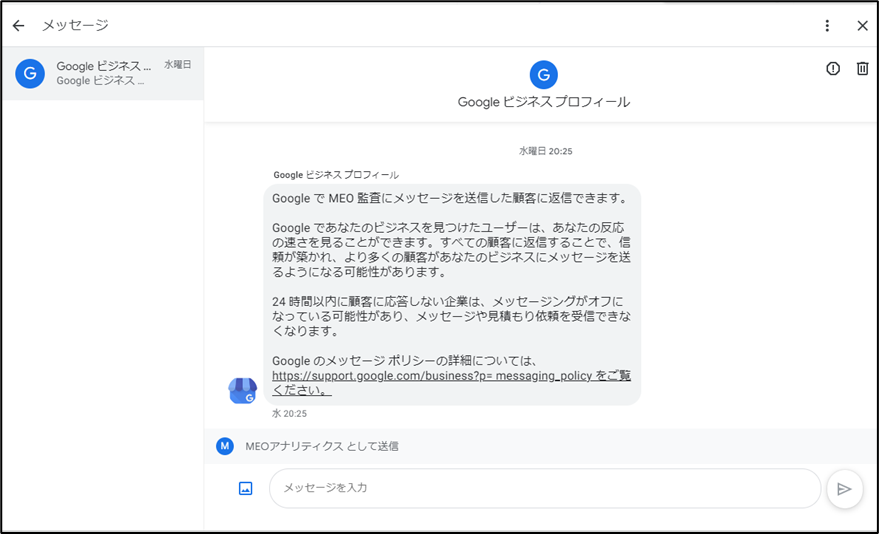Click the 水 20:25 time below the message
Image resolution: width=879 pixels, height=534 pixels.
click(289, 414)
